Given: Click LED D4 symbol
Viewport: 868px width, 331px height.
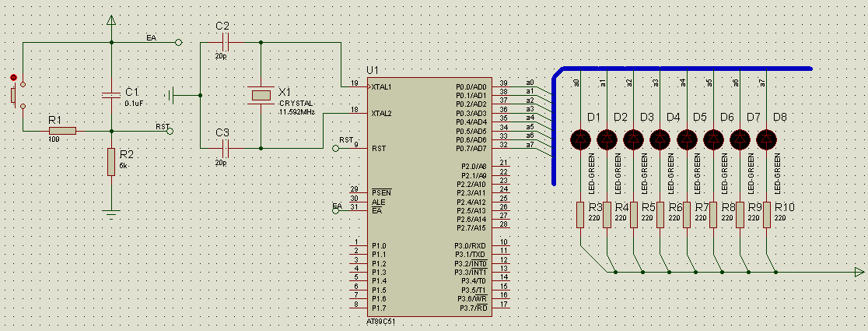Looking at the screenshot, I should [x=660, y=139].
